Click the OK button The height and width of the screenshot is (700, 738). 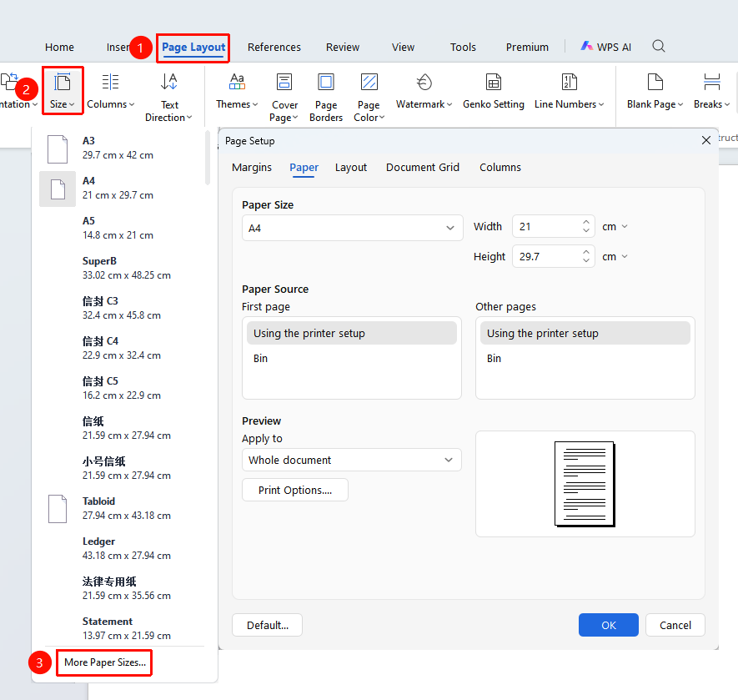pyautogui.click(x=609, y=625)
